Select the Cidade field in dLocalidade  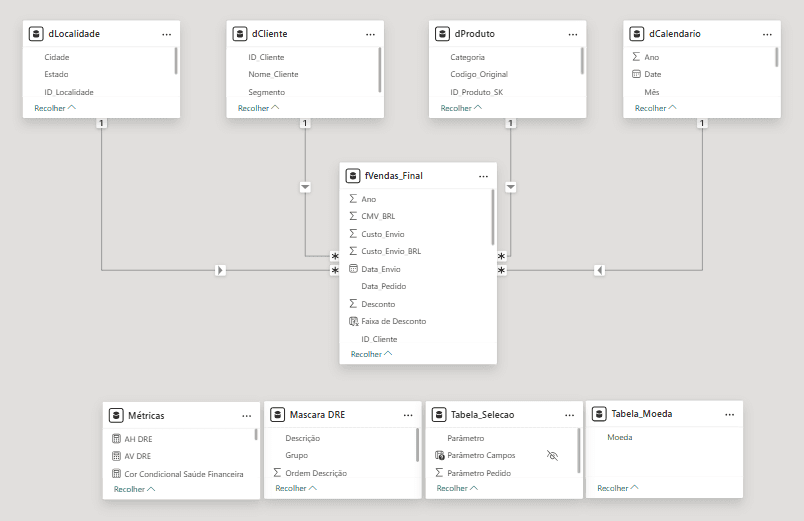coord(56,57)
